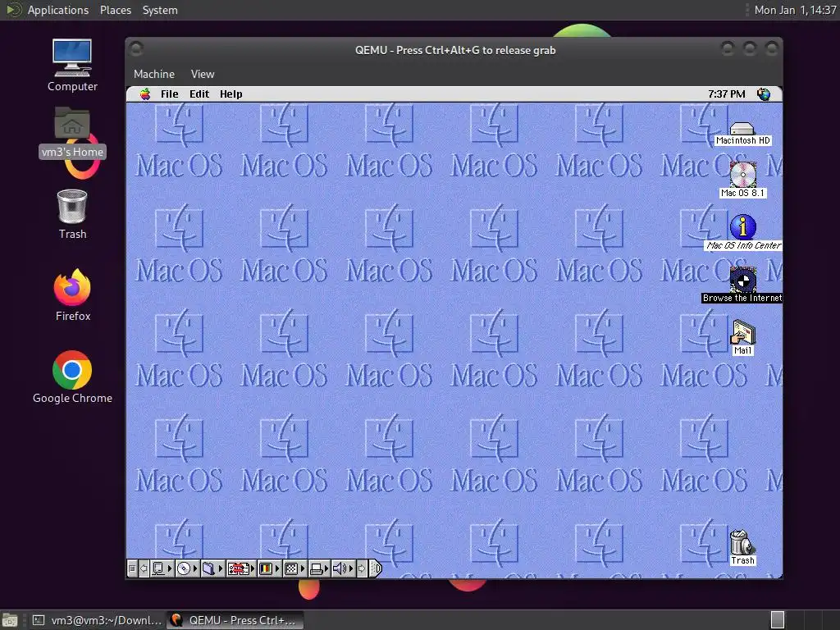Open the CD player Control Strip module
Viewport: 840px width, 630px height.
pyautogui.click(x=188, y=568)
